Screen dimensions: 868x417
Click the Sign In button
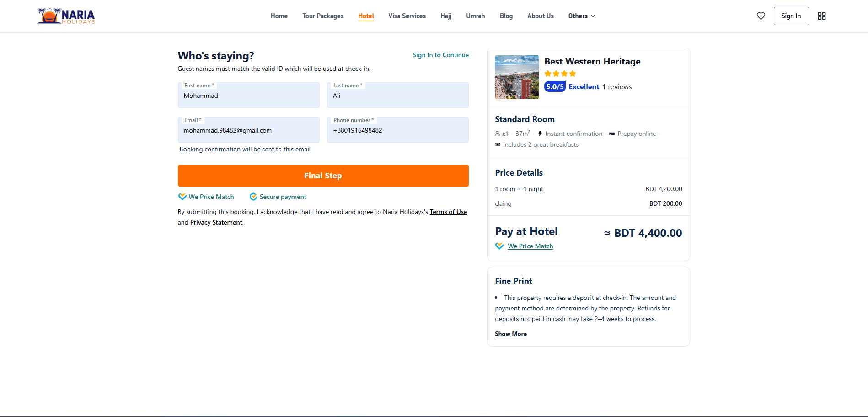click(791, 16)
